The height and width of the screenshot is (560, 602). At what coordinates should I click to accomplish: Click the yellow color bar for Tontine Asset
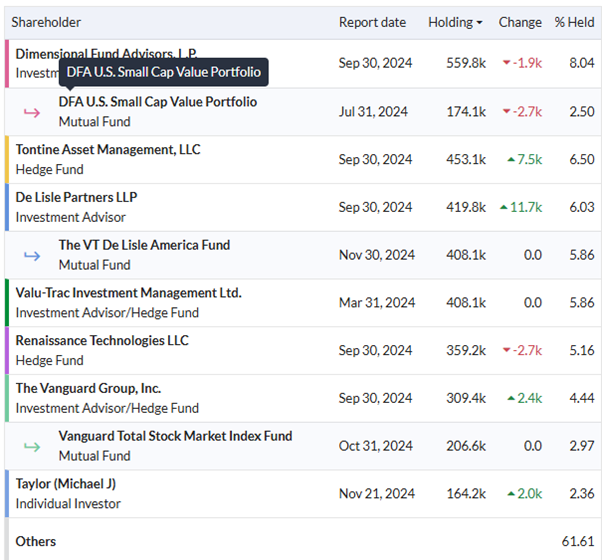point(7,159)
